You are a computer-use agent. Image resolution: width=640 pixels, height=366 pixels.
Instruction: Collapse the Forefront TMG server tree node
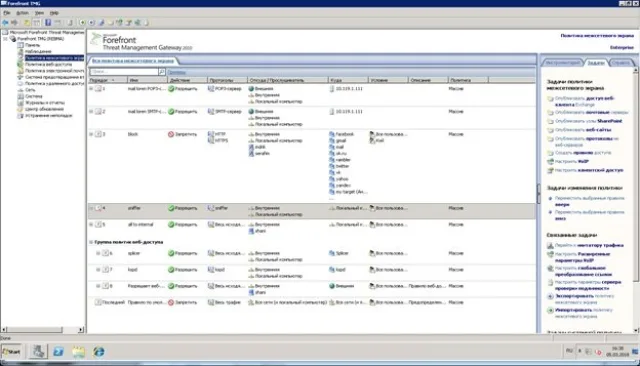coord(6,39)
